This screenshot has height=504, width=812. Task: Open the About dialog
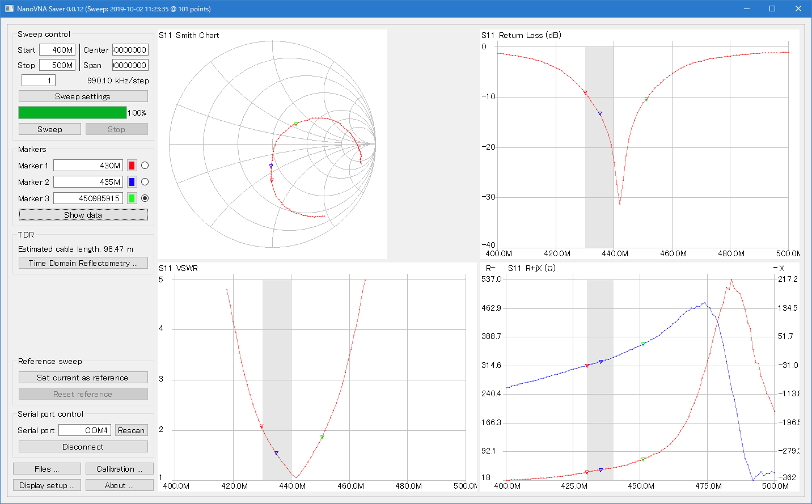[x=120, y=485]
